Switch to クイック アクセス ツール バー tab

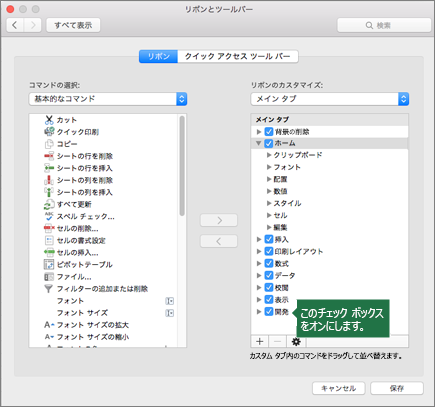point(238,56)
